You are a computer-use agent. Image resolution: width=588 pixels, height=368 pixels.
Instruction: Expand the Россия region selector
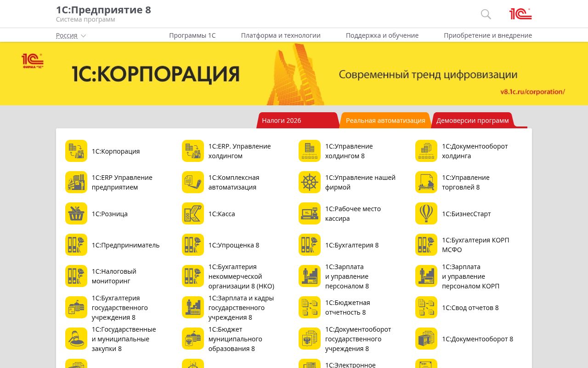pyautogui.click(x=71, y=35)
